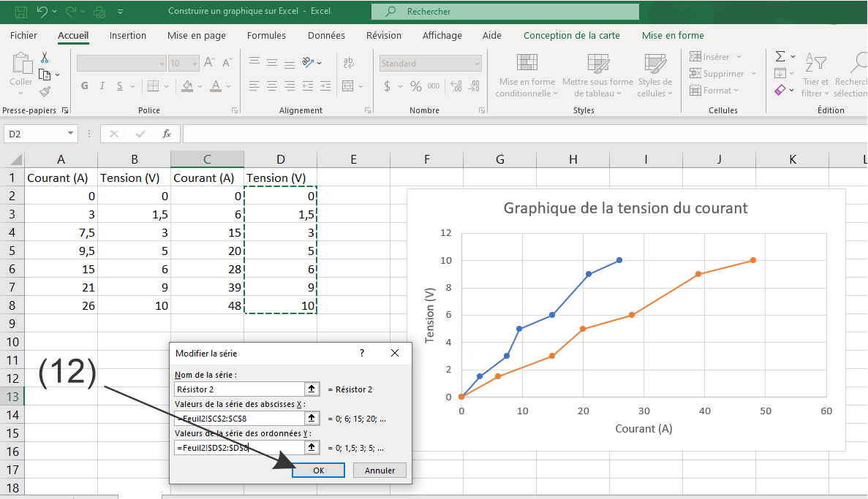The image size is (868, 499).
Task: Click the insert function fx icon
Action: tap(167, 134)
